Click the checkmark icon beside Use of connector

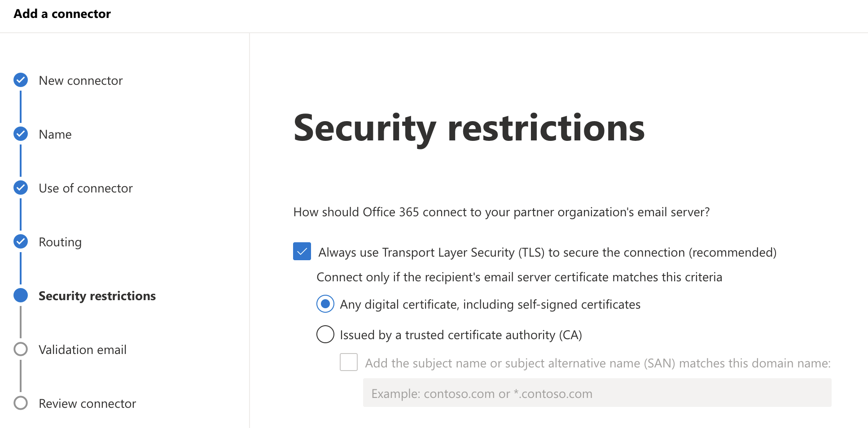click(x=21, y=188)
